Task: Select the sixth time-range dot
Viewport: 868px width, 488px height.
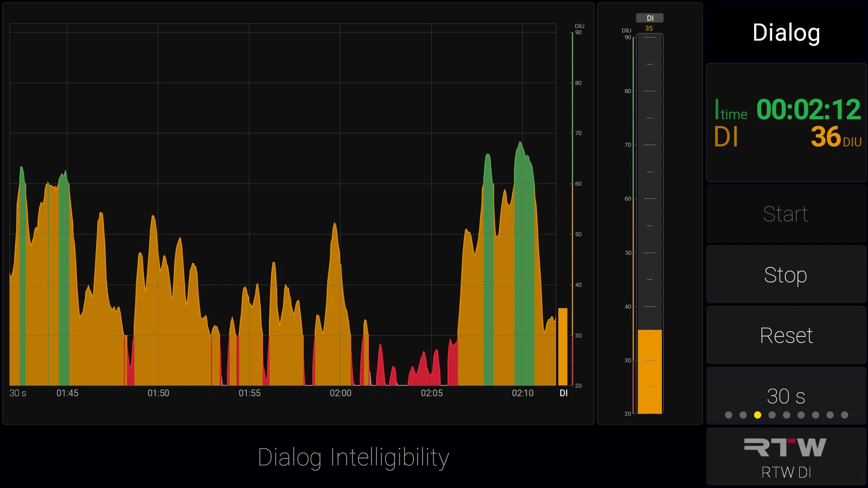Action: click(801, 415)
